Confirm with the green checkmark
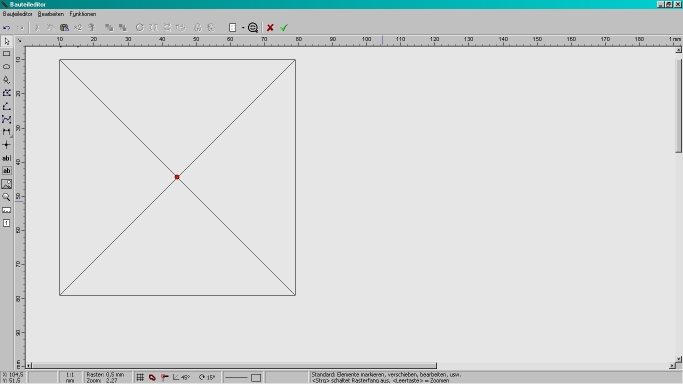The width and height of the screenshot is (683, 384). click(284, 27)
